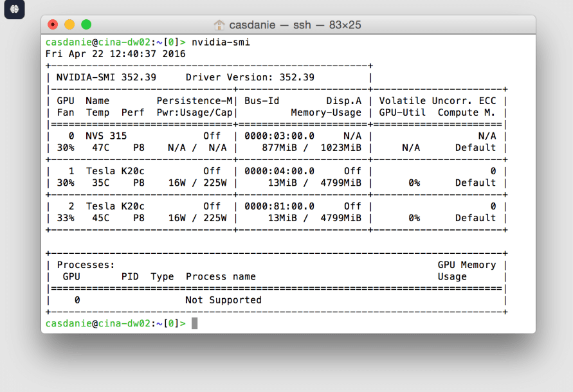Click the '35C' temperature value

pyautogui.click(x=100, y=183)
